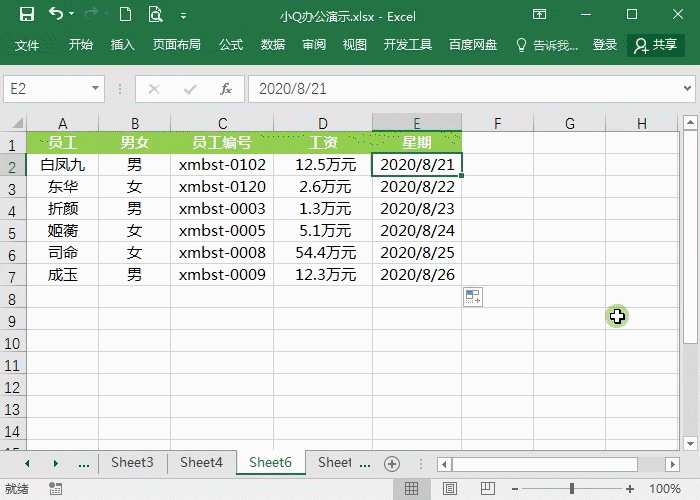Click the Undo arrow icon
Viewport: 700px width, 500px height.
pyautogui.click(x=55, y=14)
